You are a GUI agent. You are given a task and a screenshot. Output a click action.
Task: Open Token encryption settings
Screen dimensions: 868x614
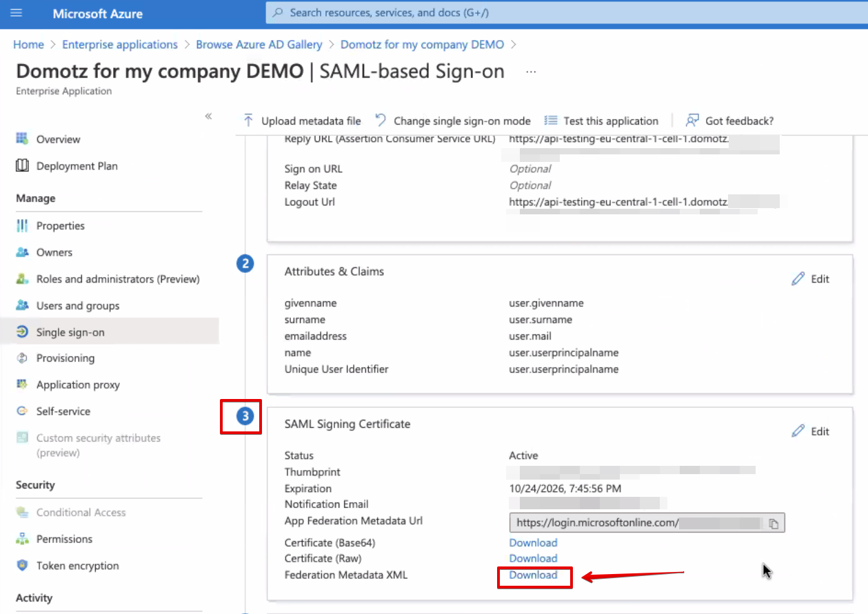(x=76, y=565)
